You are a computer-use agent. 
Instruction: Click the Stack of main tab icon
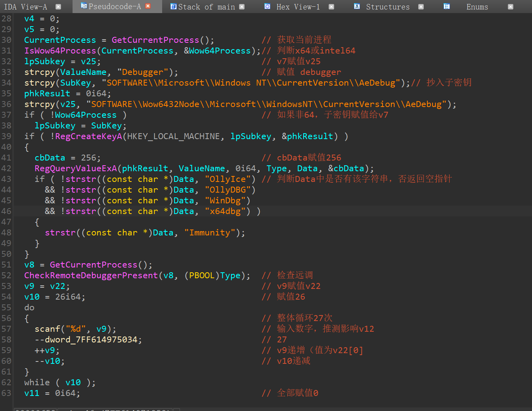173,6
